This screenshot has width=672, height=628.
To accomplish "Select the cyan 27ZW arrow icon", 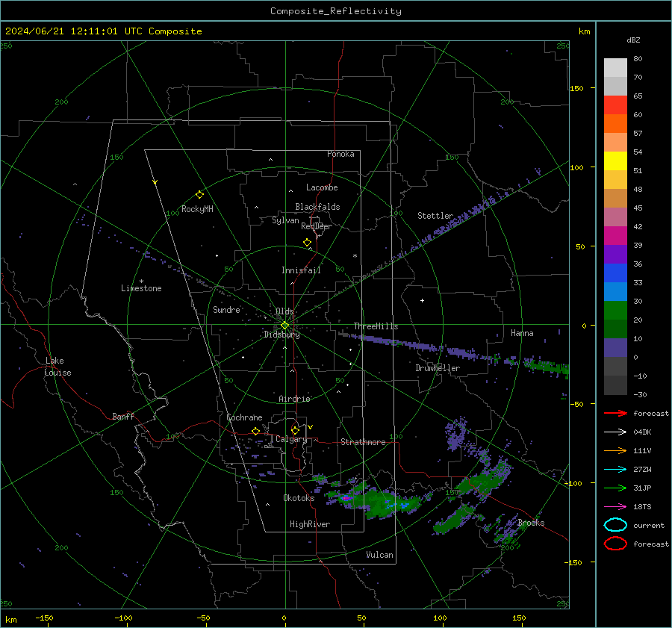I will click(x=615, y=470).
